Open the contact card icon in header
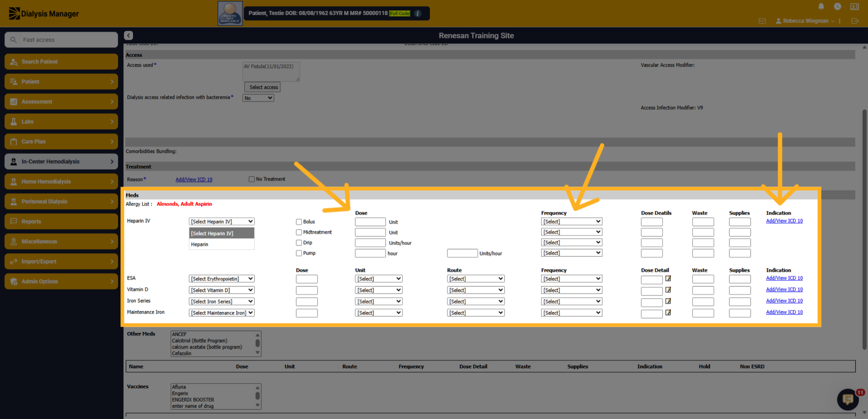Viewport: 868px width, 419px height. (x=855, y=7)
